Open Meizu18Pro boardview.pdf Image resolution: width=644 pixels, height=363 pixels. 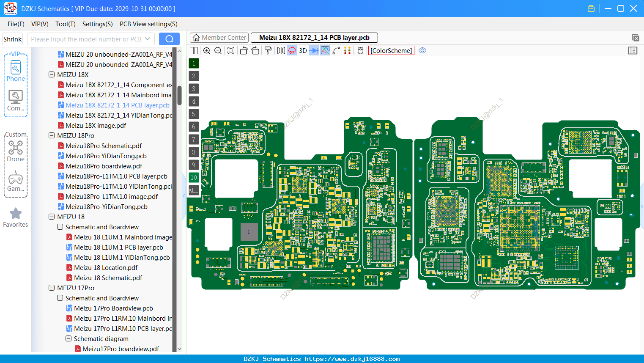point(104,166)
